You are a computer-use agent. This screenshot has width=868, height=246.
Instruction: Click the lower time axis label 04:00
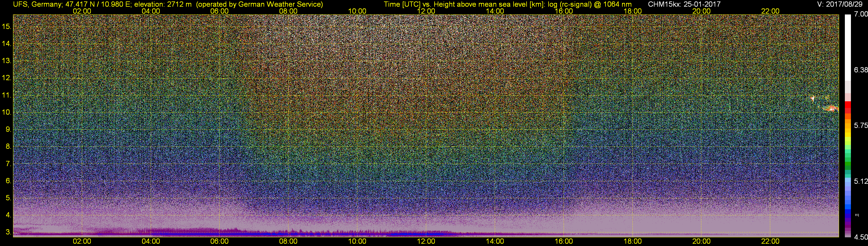[151, 241]
